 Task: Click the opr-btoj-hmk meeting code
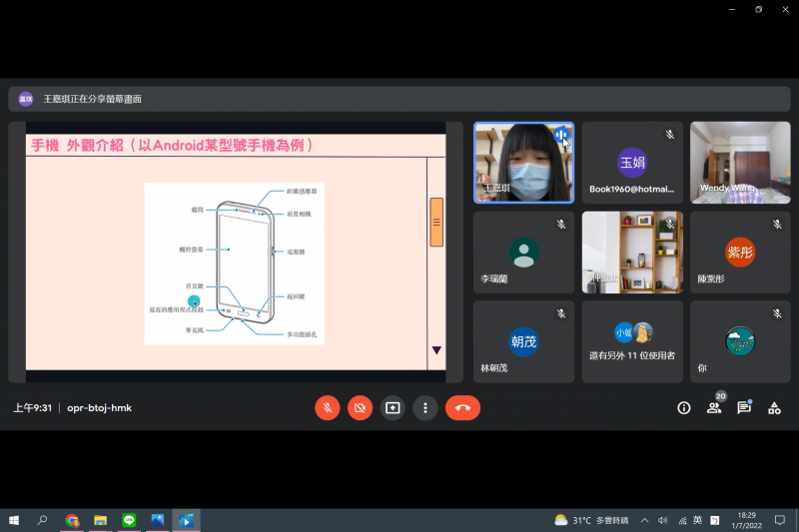[99, 407]
